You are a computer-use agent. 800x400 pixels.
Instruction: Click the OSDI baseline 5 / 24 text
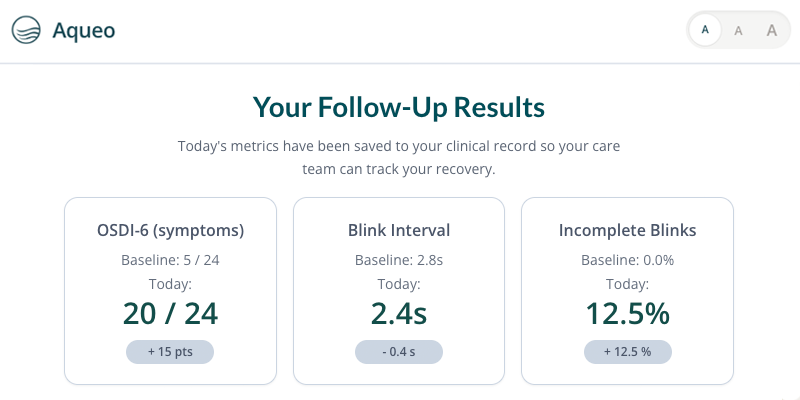(x=170, y=260)
